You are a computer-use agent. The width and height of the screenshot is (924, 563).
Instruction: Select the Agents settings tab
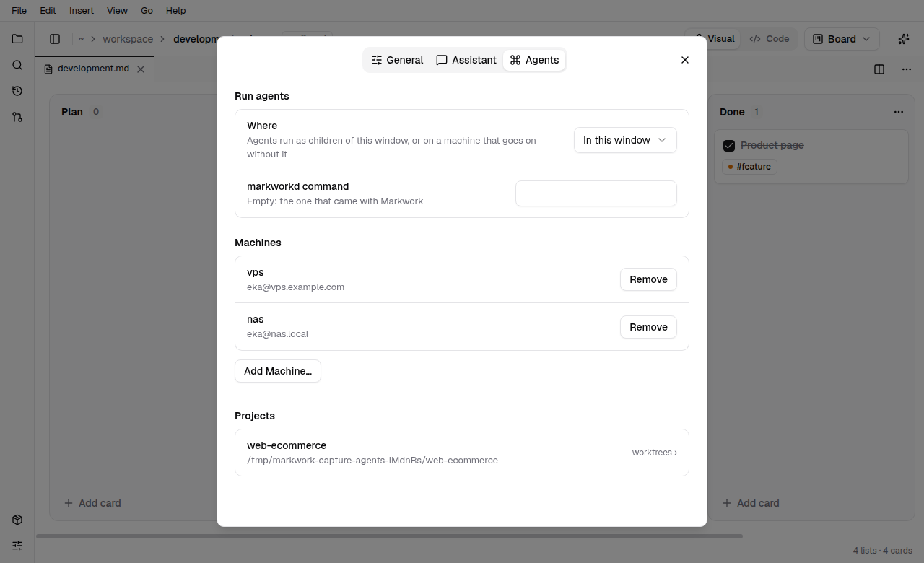click(534, 60)
